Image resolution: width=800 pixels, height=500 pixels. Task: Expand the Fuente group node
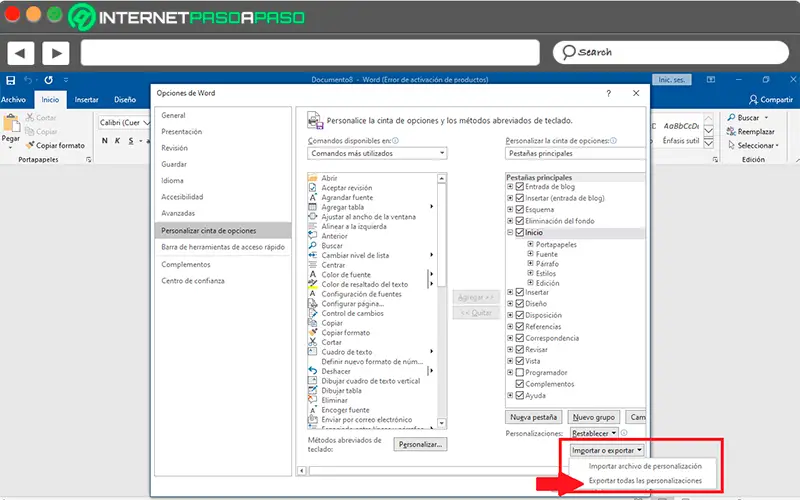(x=530, y=254)
